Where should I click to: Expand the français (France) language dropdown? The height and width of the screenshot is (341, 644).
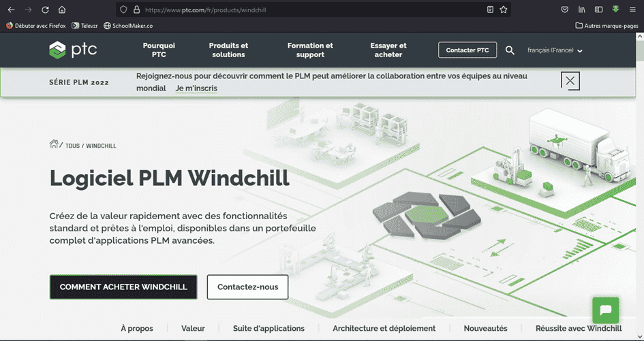(x=555, y=50)
